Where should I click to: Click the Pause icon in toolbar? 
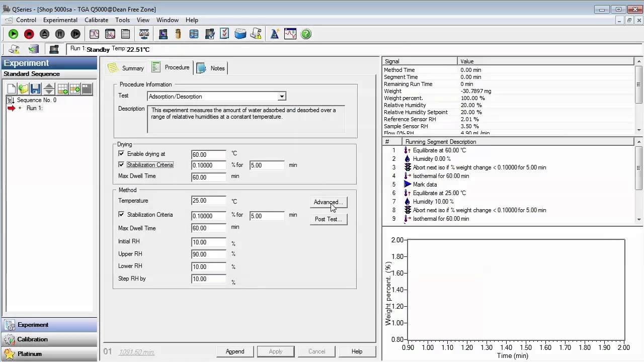coord(60,34)
